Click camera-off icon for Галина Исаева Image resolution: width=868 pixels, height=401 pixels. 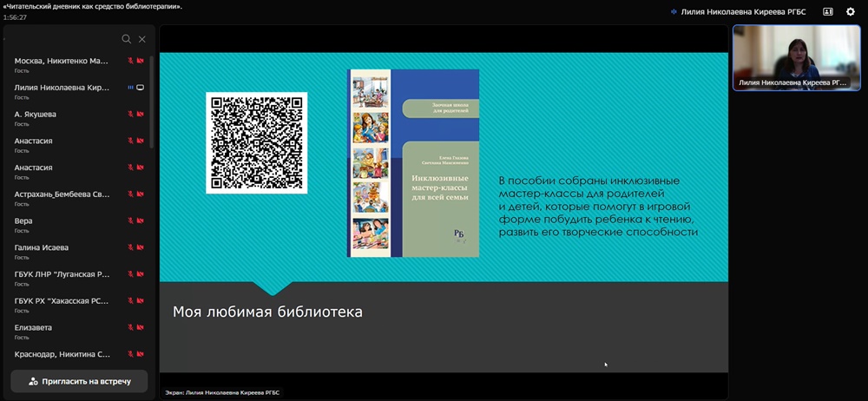140,247
